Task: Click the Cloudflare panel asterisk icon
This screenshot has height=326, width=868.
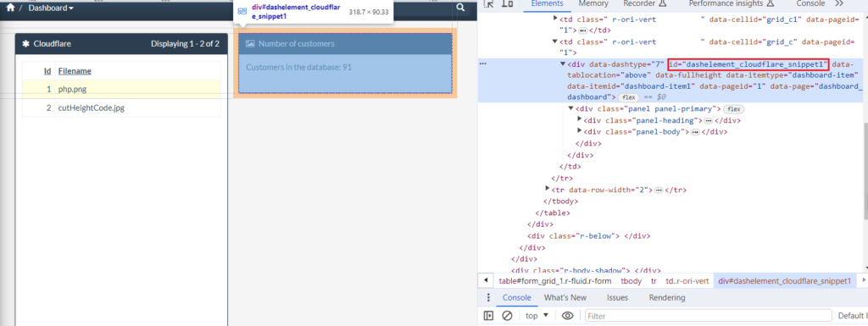Action: (25, 44)
